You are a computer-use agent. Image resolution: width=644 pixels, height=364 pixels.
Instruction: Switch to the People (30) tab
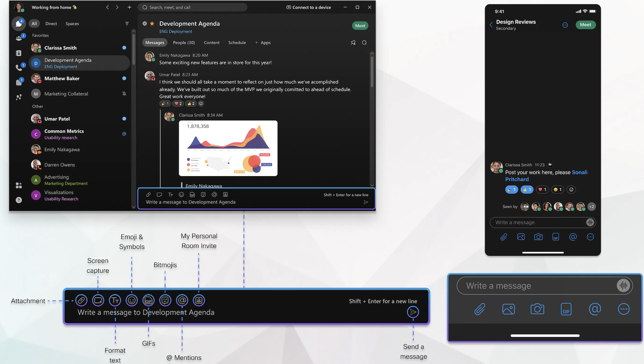coord(184,42)
